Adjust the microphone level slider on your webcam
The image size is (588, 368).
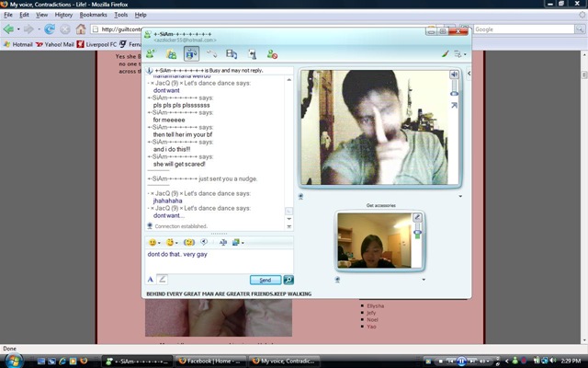click(417, 232)
